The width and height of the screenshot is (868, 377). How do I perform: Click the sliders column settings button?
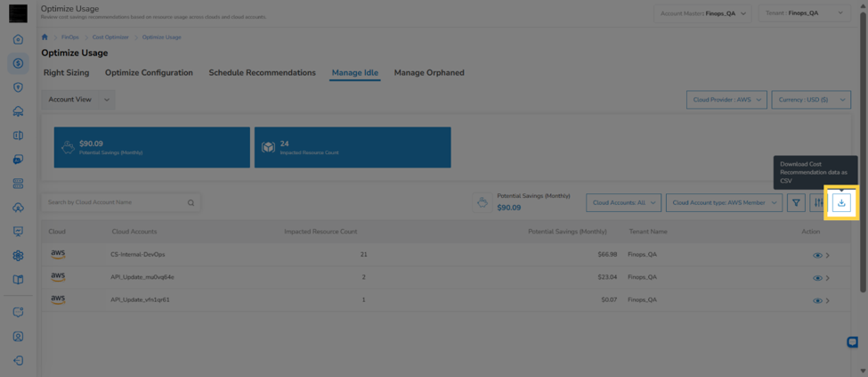(817, 203)
